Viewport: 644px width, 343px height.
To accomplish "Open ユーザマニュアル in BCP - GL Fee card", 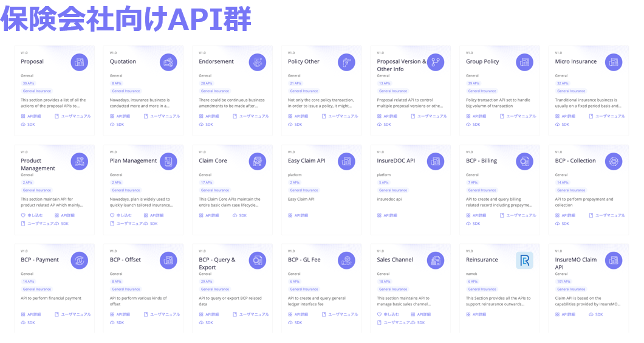I will [x=340, y=314].
